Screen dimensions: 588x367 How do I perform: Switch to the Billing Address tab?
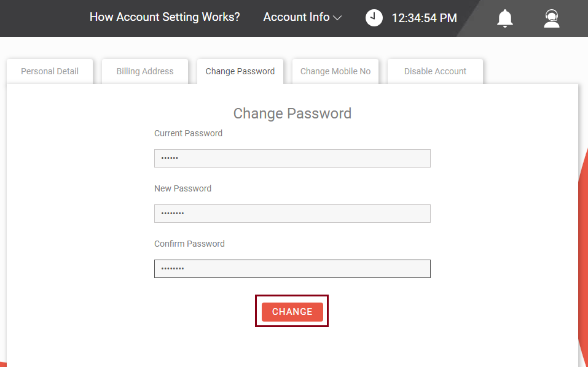(145, 71)
